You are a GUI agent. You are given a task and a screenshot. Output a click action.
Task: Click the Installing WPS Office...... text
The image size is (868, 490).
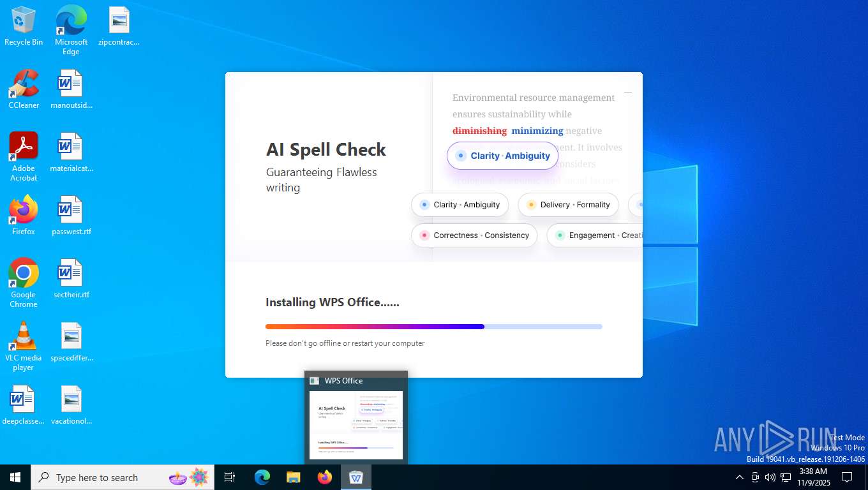click(x=333, y=302)
